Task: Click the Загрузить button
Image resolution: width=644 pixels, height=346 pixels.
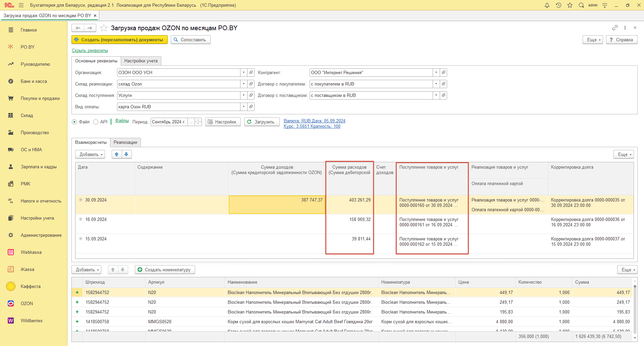Action: click(262, 122)
